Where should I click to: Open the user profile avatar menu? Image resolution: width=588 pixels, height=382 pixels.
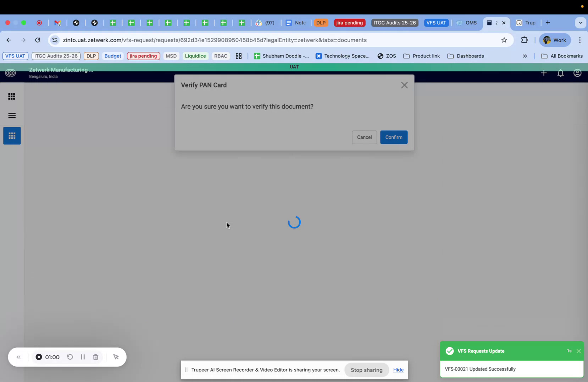point(577,73)
